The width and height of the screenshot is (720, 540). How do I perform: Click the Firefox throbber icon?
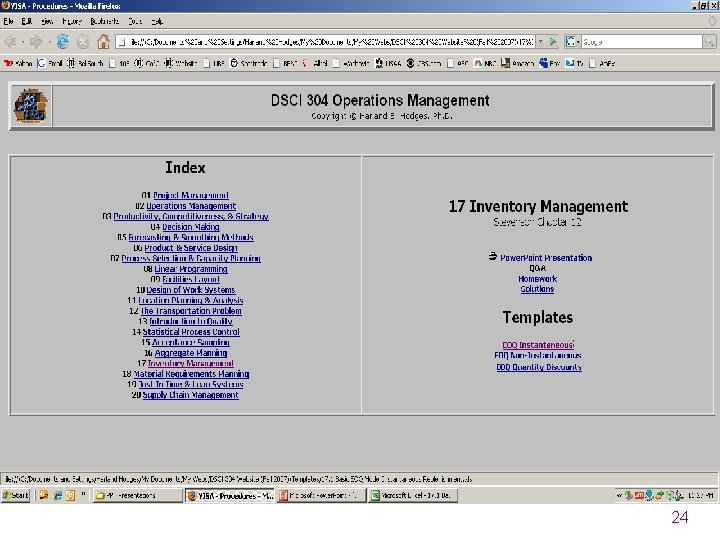click(712, 21)
